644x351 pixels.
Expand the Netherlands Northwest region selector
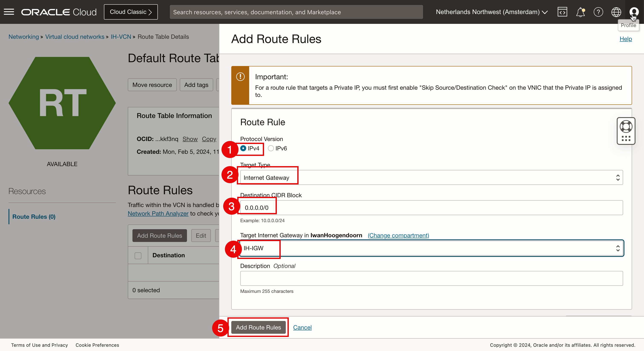coord(492,12)
